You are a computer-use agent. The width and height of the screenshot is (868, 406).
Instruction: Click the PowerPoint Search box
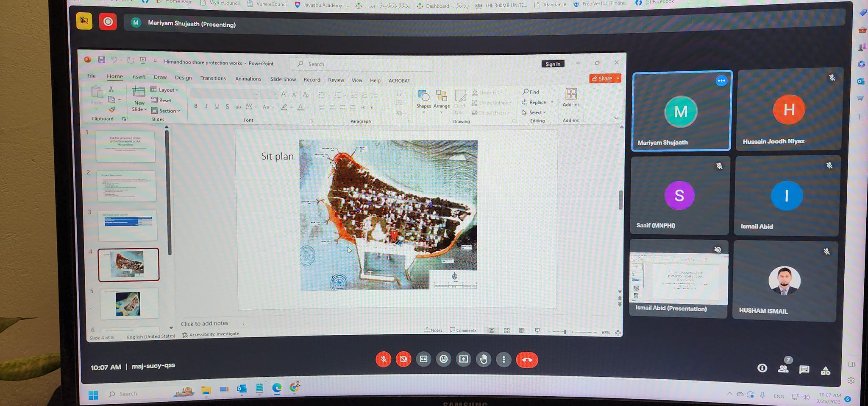pyautogui.click(x=361, y=64)
